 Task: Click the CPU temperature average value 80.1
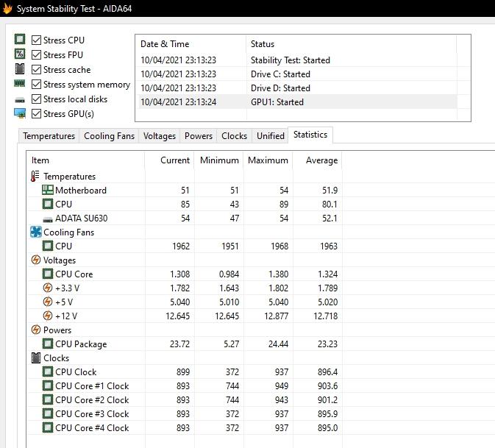pyautogui.click(x=330, y=205)
